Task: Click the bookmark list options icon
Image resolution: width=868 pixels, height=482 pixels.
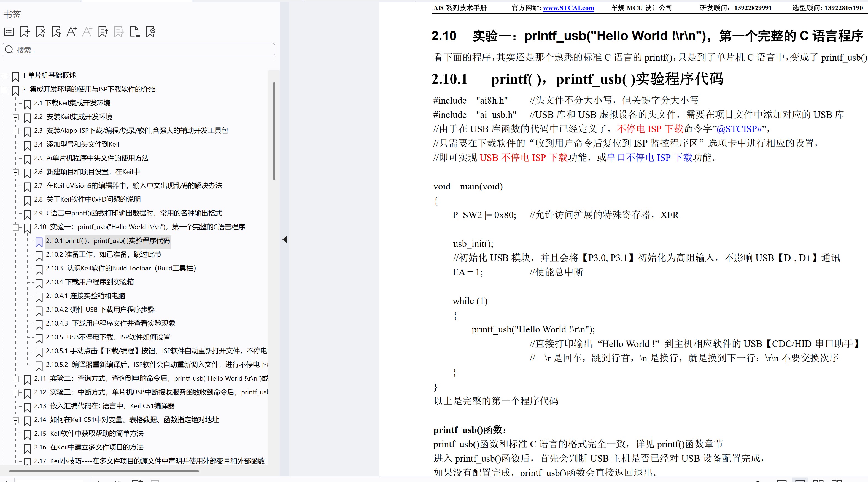Action: (9, 32)
